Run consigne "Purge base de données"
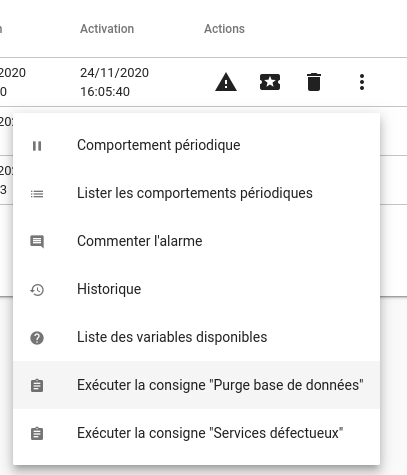The image size is (407, 475). (x=196, y=385)
